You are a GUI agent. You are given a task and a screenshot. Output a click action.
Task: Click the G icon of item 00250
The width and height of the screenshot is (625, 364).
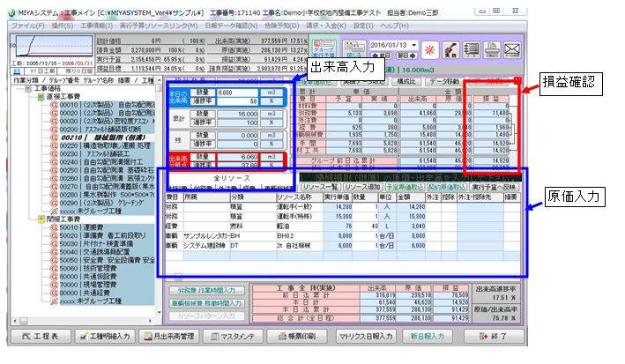(54, 170)
